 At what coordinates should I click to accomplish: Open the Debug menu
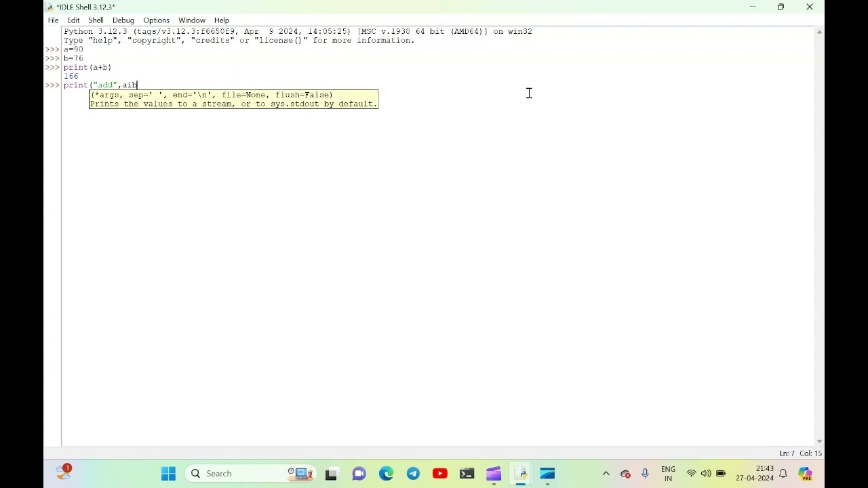pos(123,20)
